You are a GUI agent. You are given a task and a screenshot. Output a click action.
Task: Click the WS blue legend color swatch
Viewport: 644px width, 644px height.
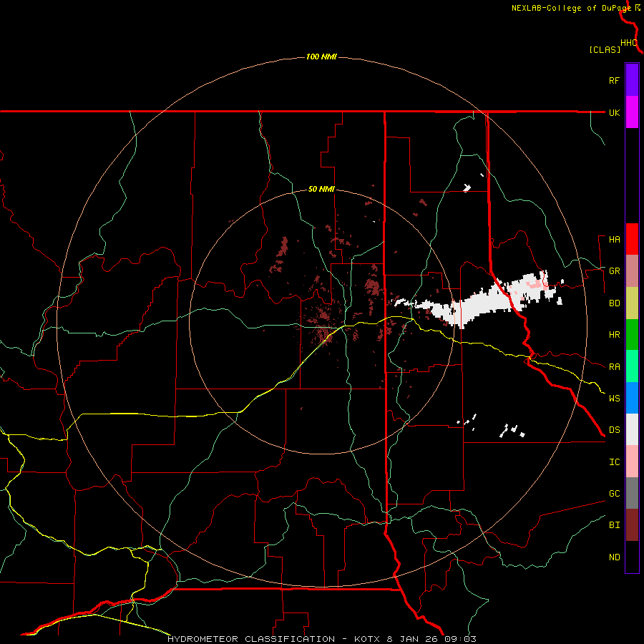[x=632, y=398]
